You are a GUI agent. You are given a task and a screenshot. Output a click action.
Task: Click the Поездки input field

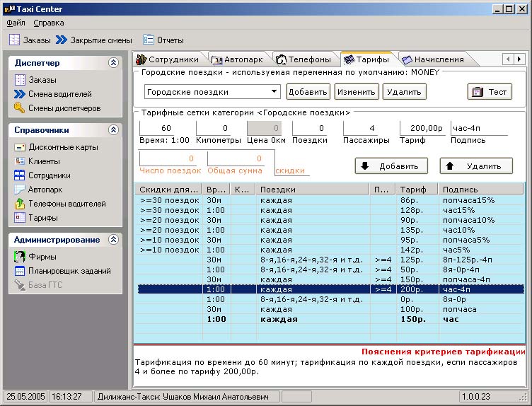[311, 128]
